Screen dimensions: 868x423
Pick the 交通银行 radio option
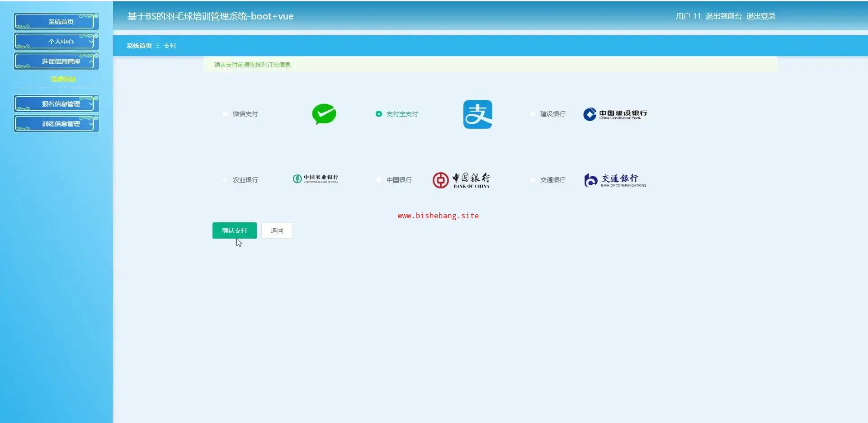pos(533,180)
